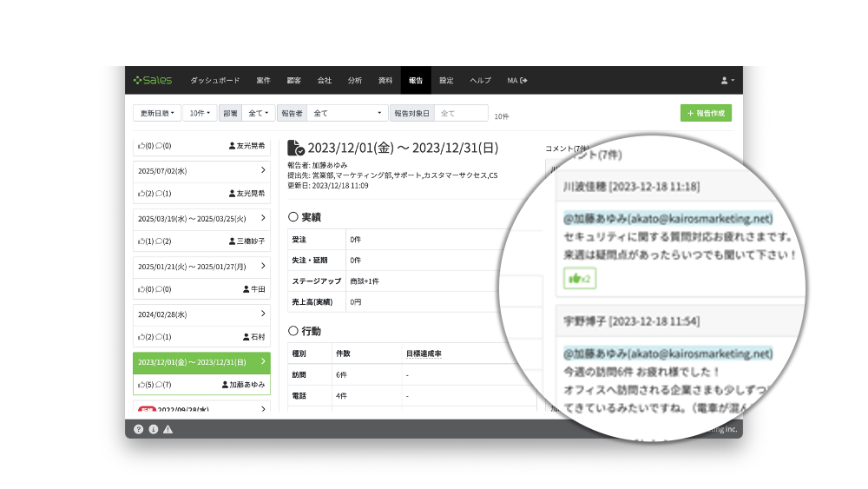Expand the 2025/07/02(水) report entry
This screenshot has height=489, width=868.
263,170
